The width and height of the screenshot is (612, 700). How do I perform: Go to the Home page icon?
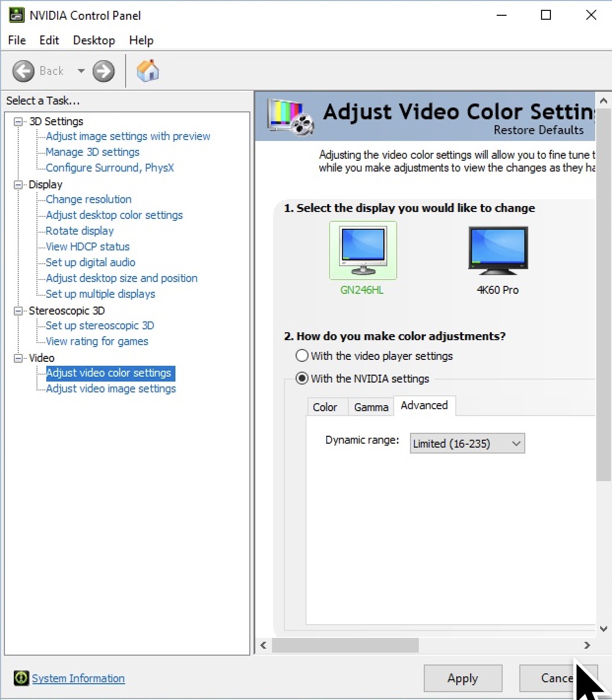point(147,71)
